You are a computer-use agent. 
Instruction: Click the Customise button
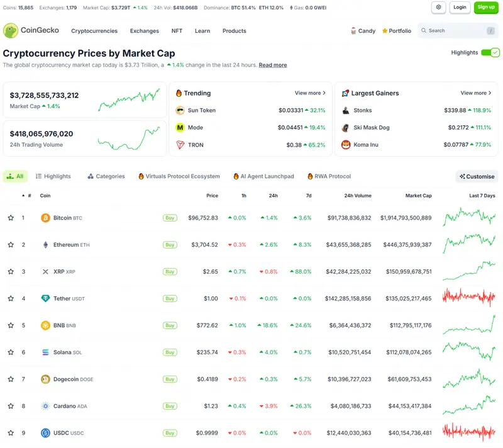[x=477, y=177]
